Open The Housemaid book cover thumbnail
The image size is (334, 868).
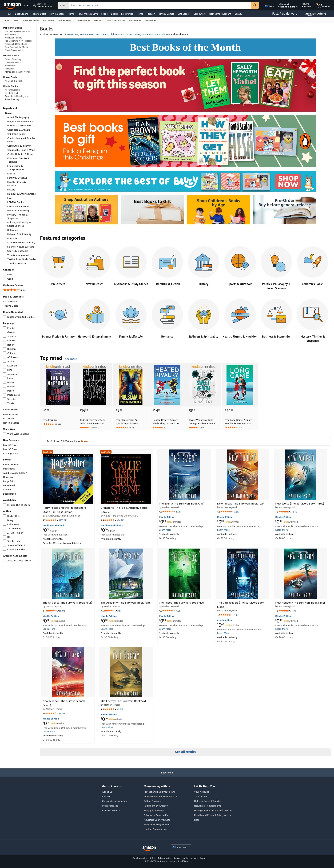click(x=131, y=386)
